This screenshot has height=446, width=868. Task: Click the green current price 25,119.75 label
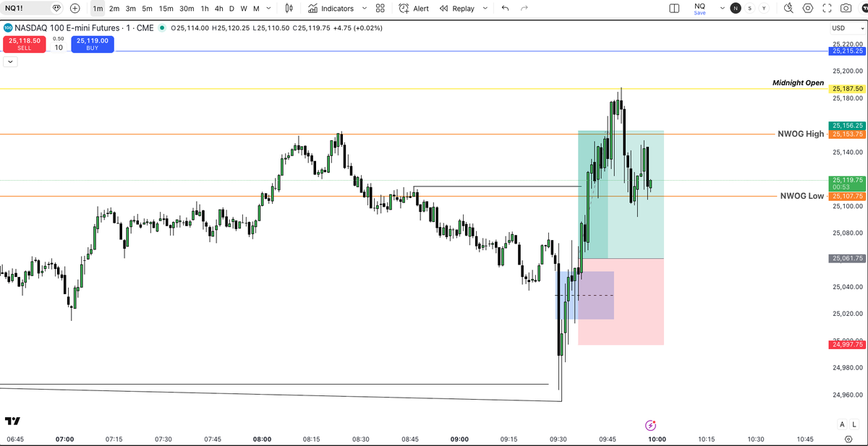[847, 183]
